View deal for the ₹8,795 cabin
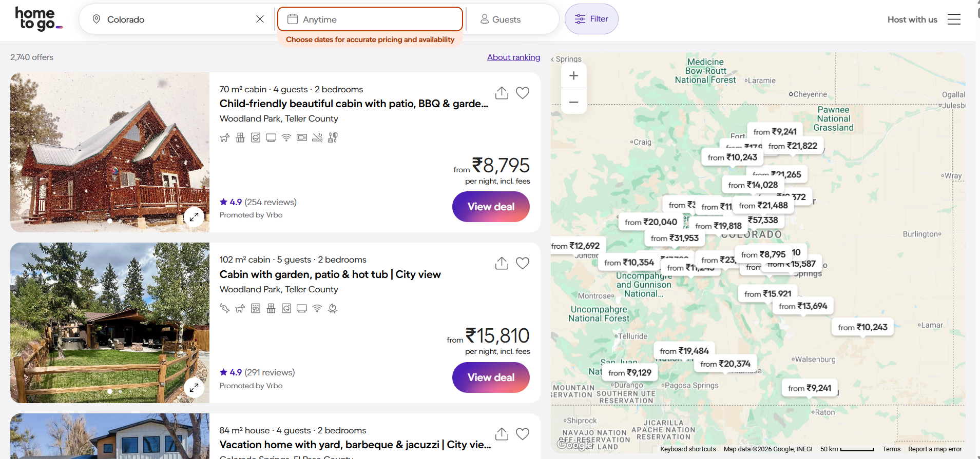The width and height of the screenshot is (980, 459). [x=491, y=207]
